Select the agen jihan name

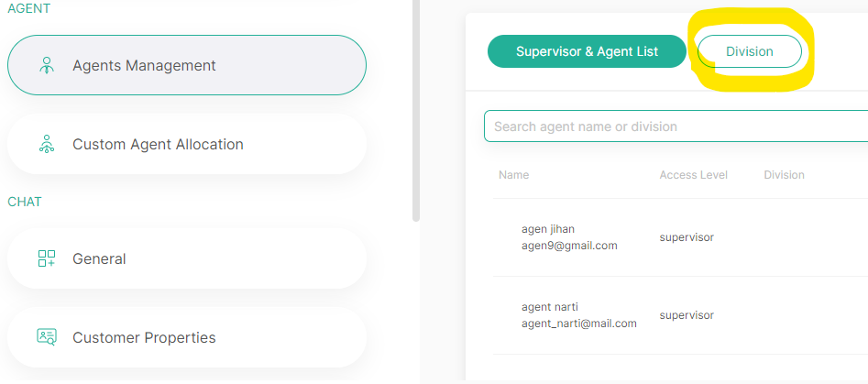click(548, 229)
